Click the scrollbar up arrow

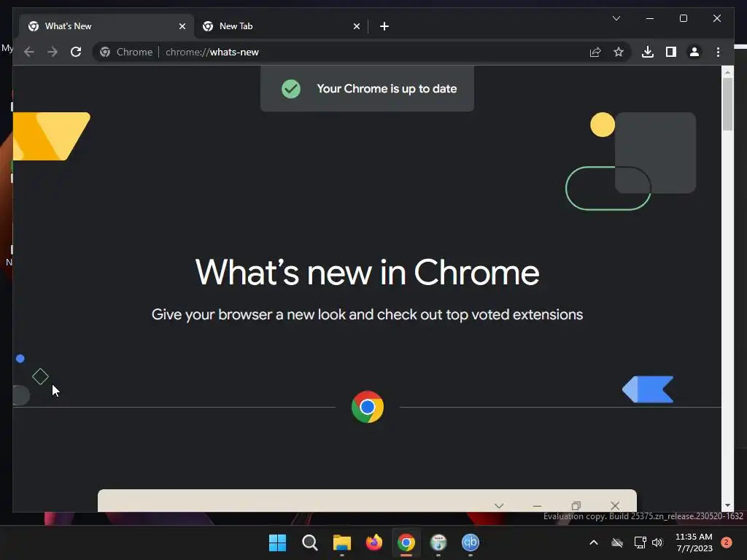727,72
